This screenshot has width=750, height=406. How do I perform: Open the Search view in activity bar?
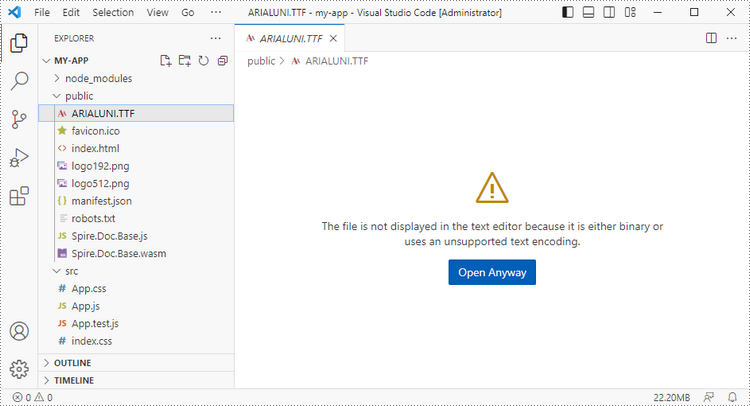pyautogui.click(x=19, y=81)
